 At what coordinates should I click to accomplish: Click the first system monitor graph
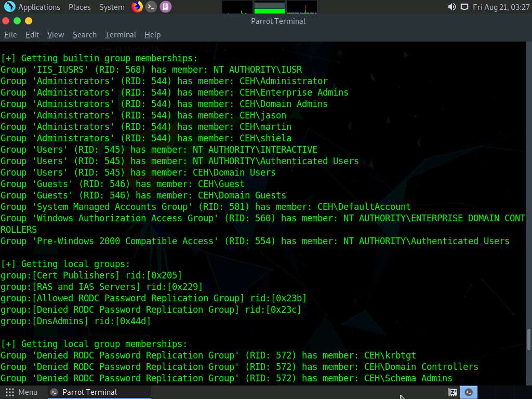(x=237, y=7)
